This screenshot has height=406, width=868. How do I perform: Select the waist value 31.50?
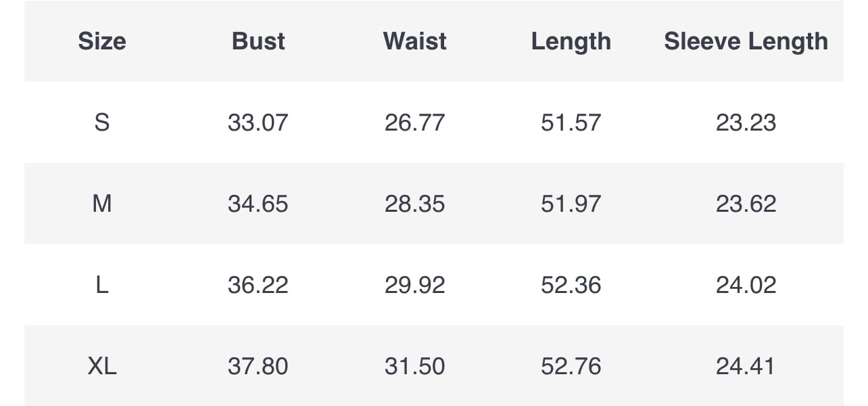(x=414, y=366)
